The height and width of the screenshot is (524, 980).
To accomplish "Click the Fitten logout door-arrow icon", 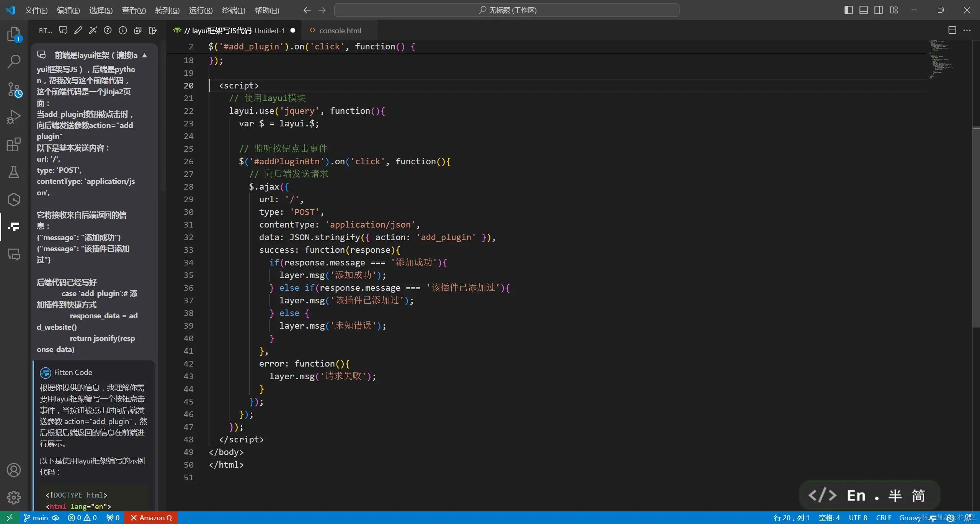I will [x=153, y=30].
